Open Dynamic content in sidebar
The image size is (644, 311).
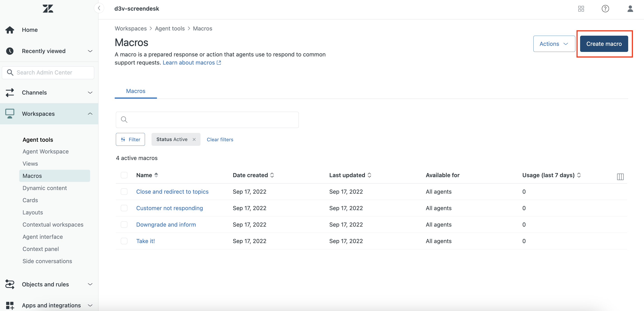click(44, 188)
